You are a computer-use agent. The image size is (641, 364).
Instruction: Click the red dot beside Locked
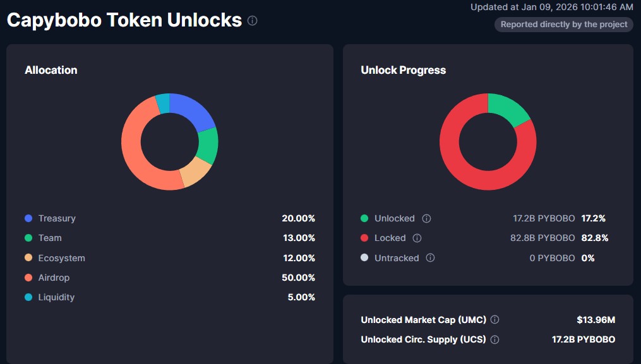click(x=364, y=238)
